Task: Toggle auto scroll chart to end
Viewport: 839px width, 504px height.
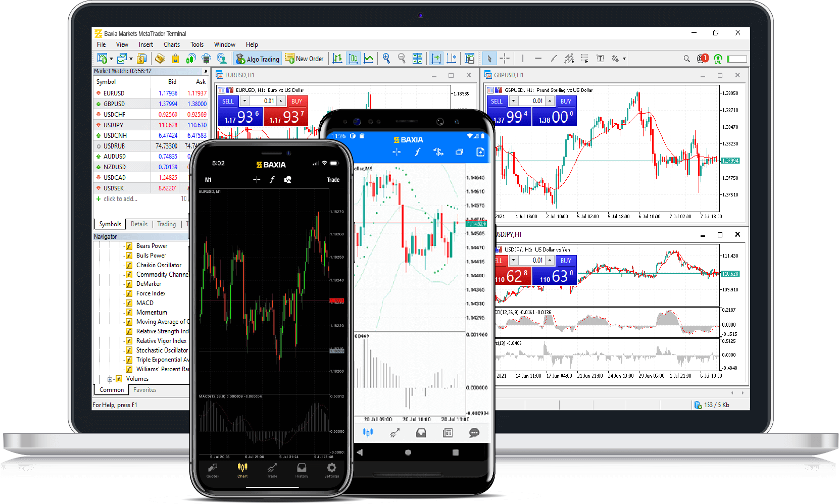Action: point(435,59)
